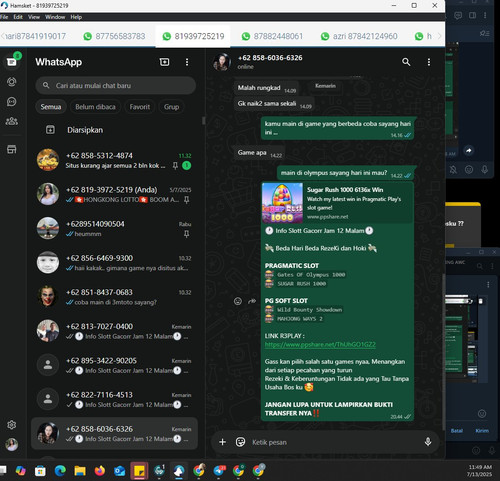Viewport: 500px width, 481px height.
Task: Open chat +62 813-7027-0400
Action: [x=114, y=331]
